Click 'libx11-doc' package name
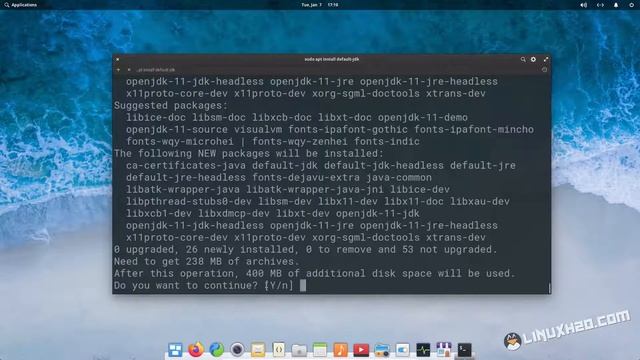 tap(414, 202)
